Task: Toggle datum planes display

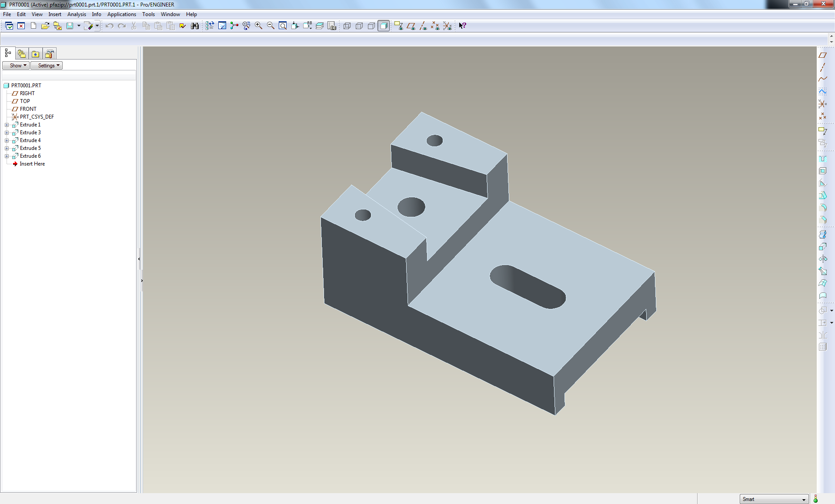Action: pos(411,26)
